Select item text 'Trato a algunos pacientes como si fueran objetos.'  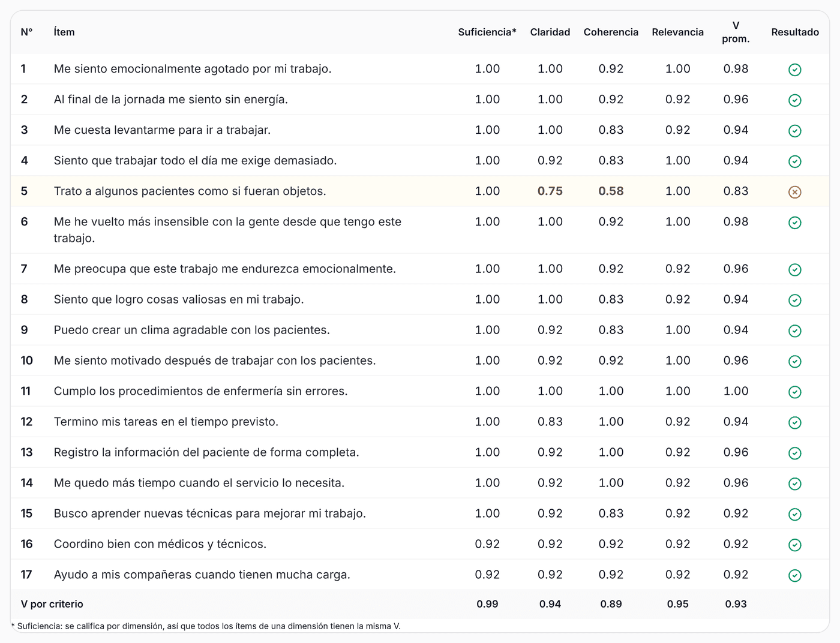pos(190,191)
